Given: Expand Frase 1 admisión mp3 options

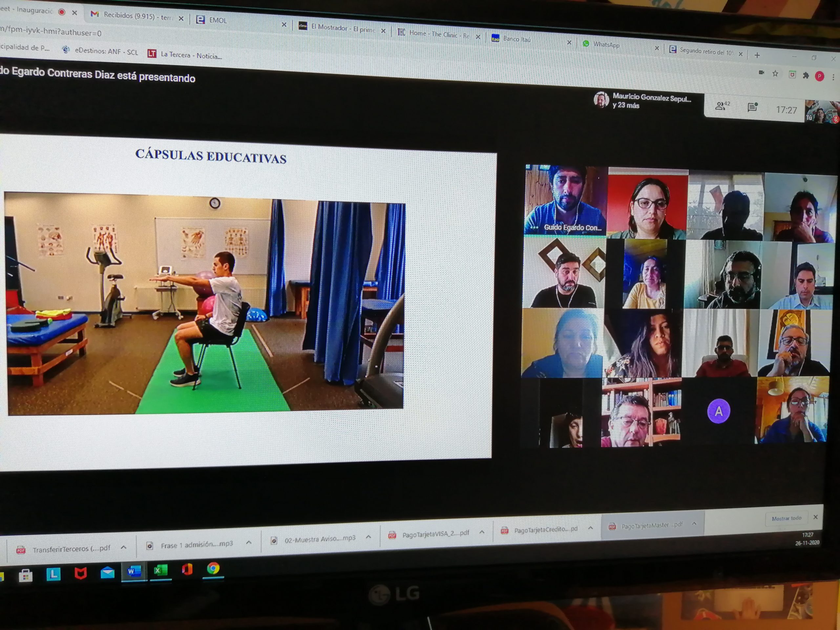Looking at the screenshot, I should tap(249, 542).
